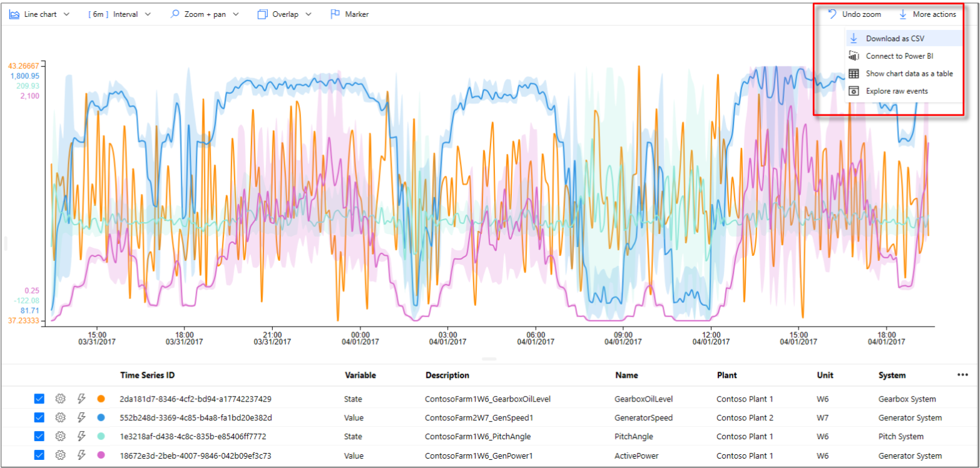Click the lightning bolt icon for GeneratorSpeed row
The image size is (980, 468).
coord(81,417)
